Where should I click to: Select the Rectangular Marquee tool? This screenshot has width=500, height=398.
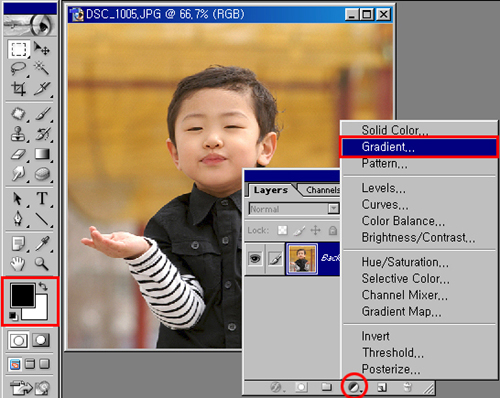tap(19, 49)
